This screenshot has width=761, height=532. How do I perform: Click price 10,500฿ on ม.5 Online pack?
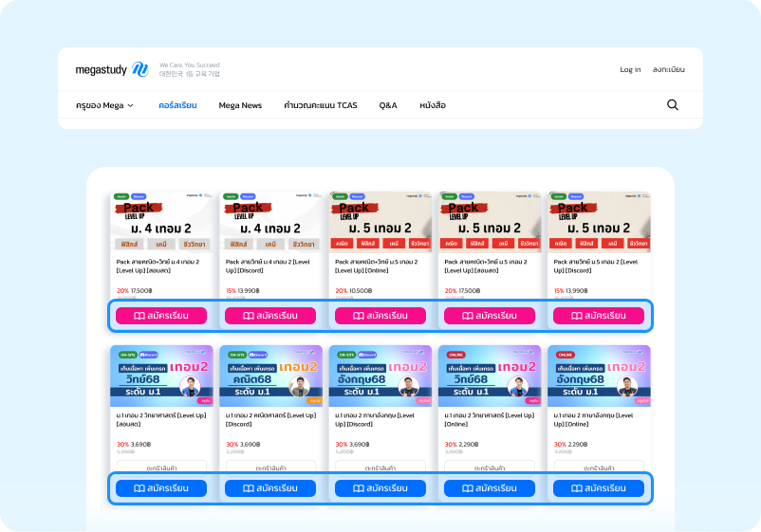(x=361, y=290)
